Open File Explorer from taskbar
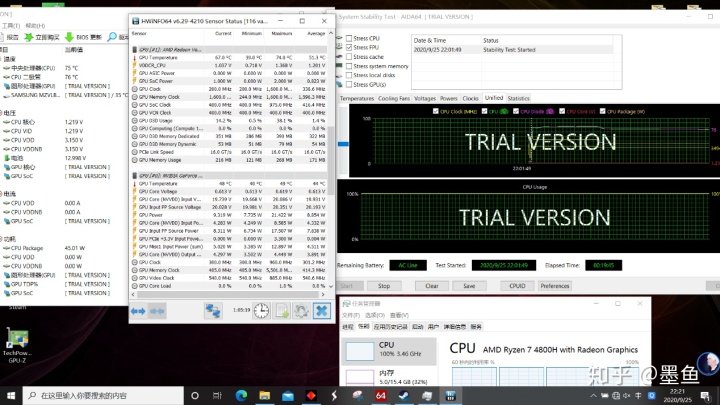Screen dimensions: 720x405 (x=264, y=395)
